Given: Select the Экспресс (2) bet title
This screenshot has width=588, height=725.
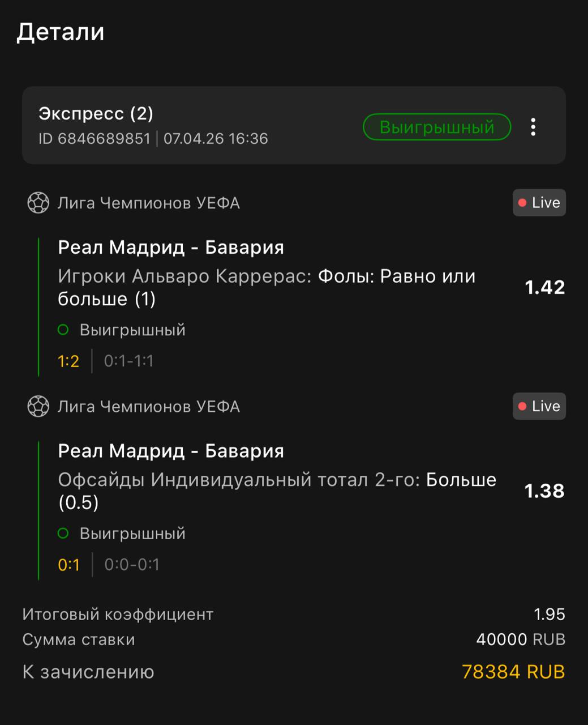Looking at the screenshot, I should (x=96, y=114).
